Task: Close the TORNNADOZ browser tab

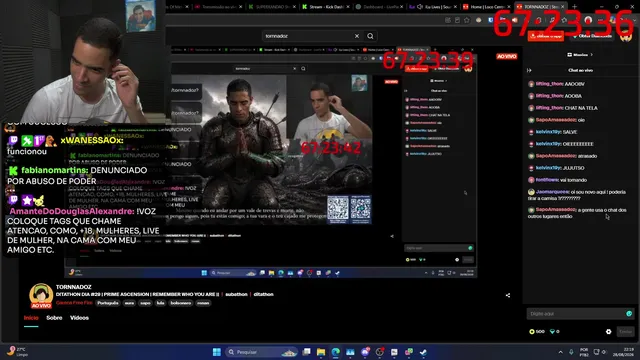Action: click(x=562, y=7)
